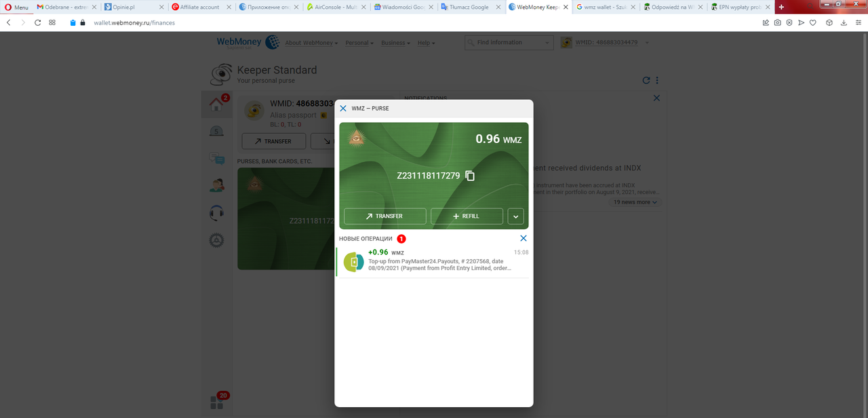The image size is (868, 418).
Task: Bookmark page with heart icon
Action: pos(813,22)
